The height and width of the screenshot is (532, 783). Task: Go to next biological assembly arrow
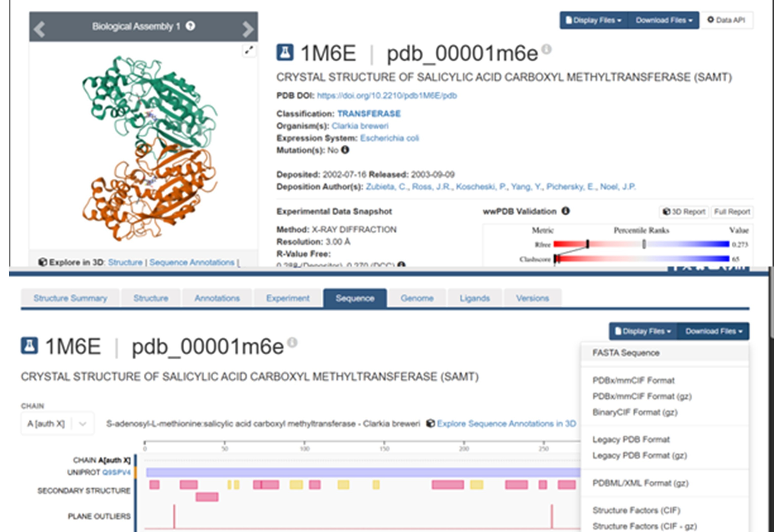point(248,29)
